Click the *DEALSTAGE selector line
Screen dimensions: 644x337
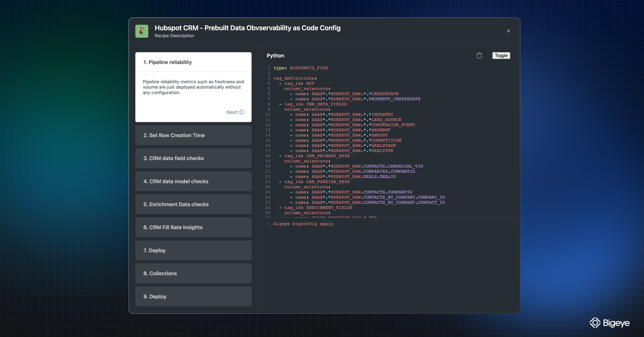[x=343, y=146]
